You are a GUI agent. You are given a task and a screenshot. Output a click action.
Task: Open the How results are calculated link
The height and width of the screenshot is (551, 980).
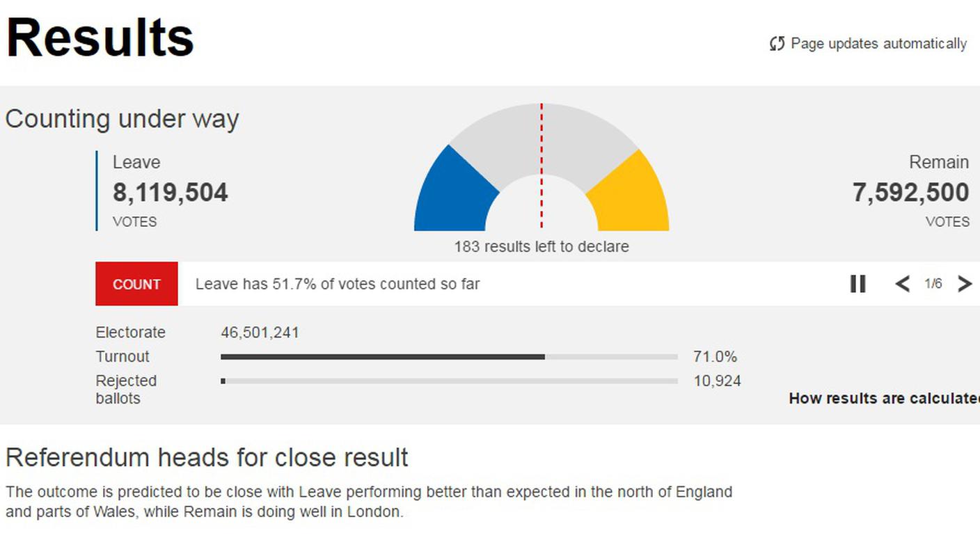click(884, 399)
